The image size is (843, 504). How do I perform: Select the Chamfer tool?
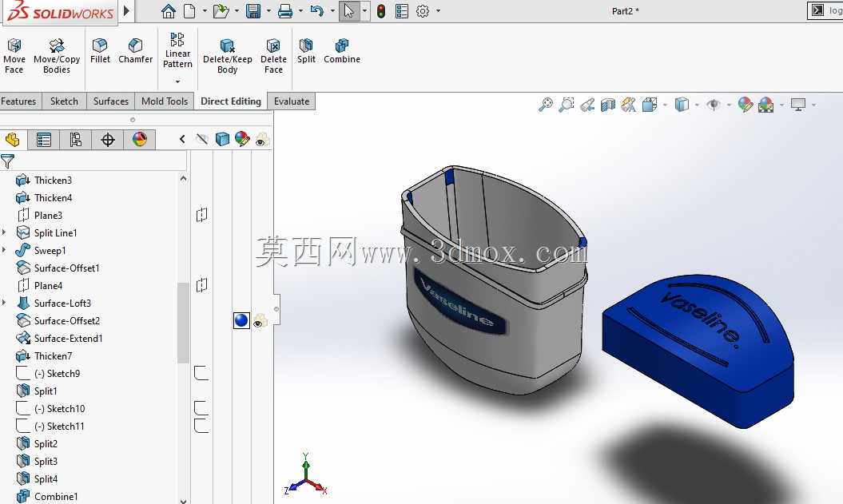point(136,51)
